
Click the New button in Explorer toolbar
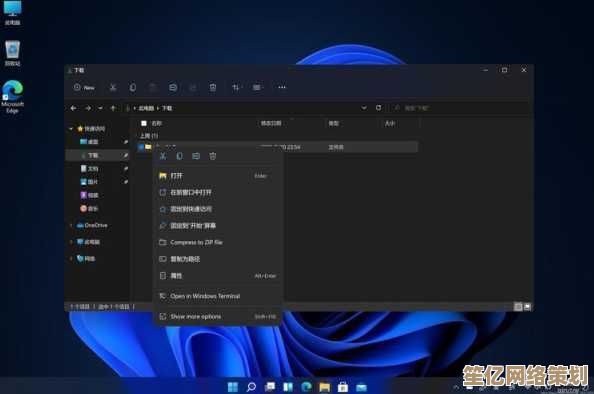84,88
